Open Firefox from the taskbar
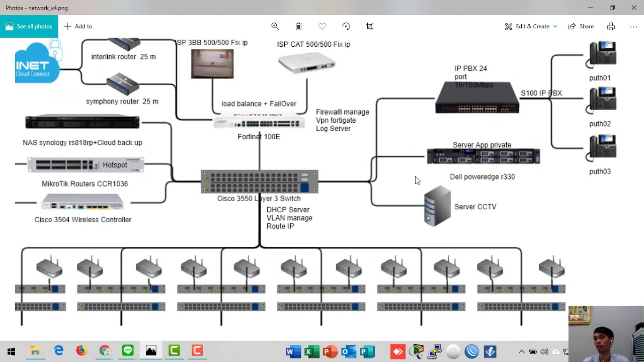Image resolution: width=644 pixels, height=362 pixels. [82, 351]
